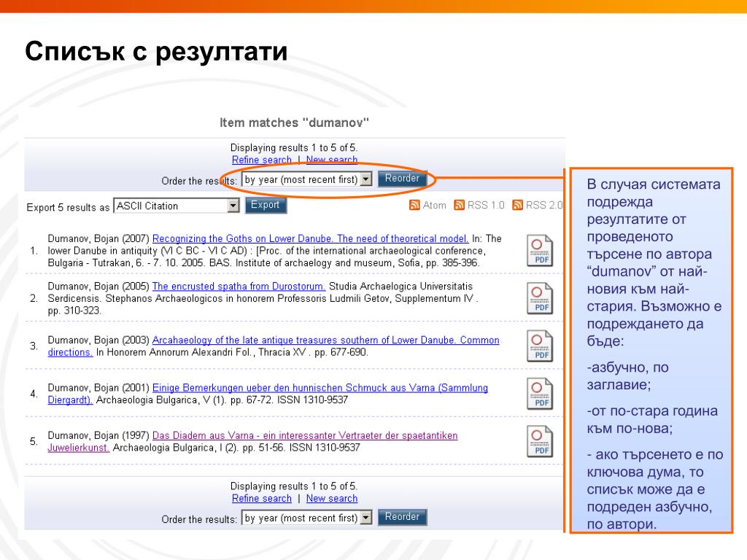Open the ASCII Citation export format dropdown

point(177,206)
